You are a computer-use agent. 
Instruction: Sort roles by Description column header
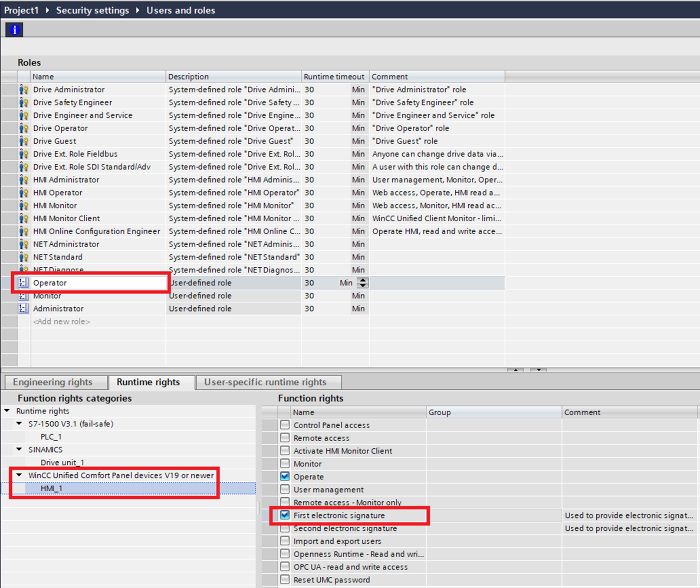tap(233, 77)
